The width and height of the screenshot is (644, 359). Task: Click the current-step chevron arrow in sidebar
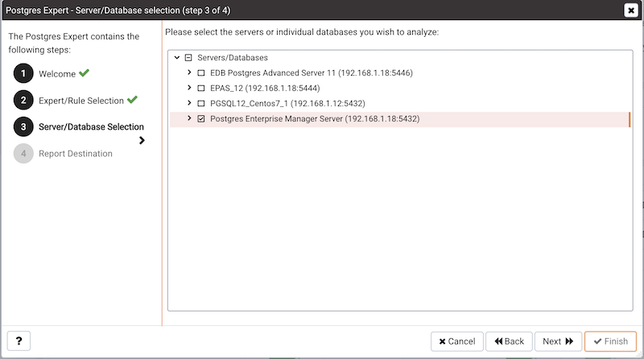(142, 141)
